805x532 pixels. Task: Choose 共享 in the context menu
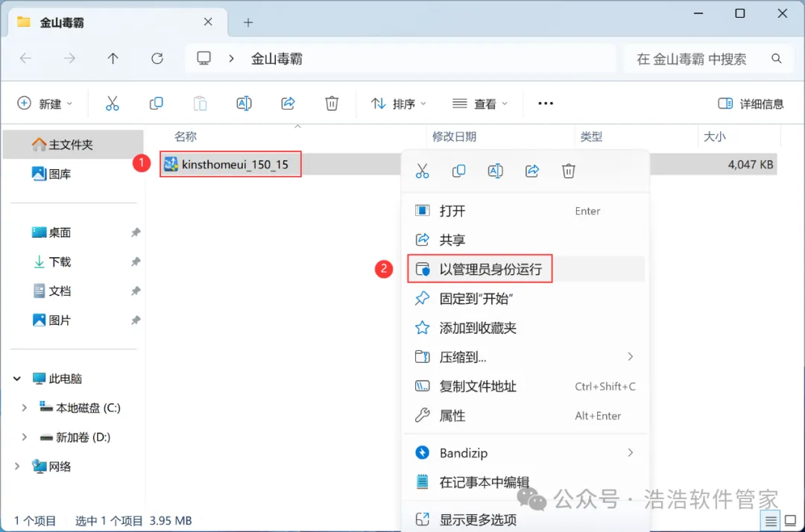coord(525,240)
